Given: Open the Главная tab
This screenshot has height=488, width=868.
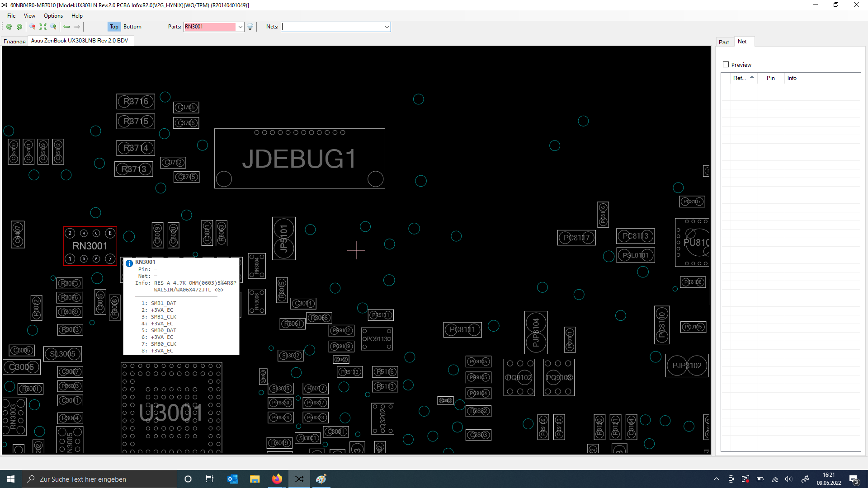Looking at the screenshot, I should 14,41.
